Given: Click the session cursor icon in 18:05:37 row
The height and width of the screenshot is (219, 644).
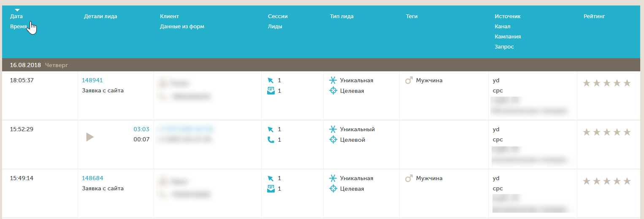Looking at the screenshot, I should point(271,80).
